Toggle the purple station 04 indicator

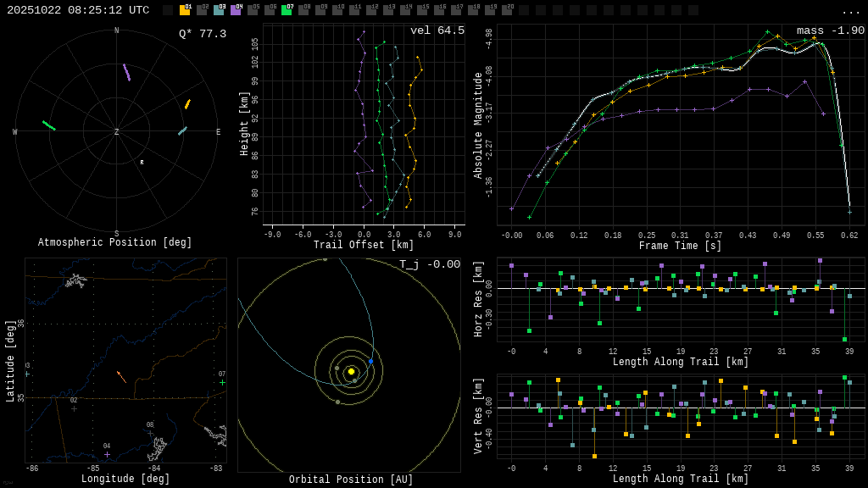pos(236,10)
